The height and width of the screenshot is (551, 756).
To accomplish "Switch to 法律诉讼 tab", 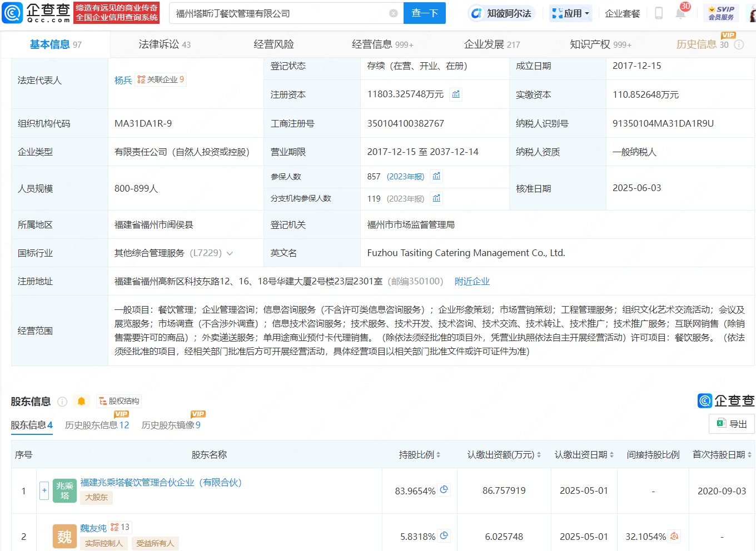I will (165, 44).
